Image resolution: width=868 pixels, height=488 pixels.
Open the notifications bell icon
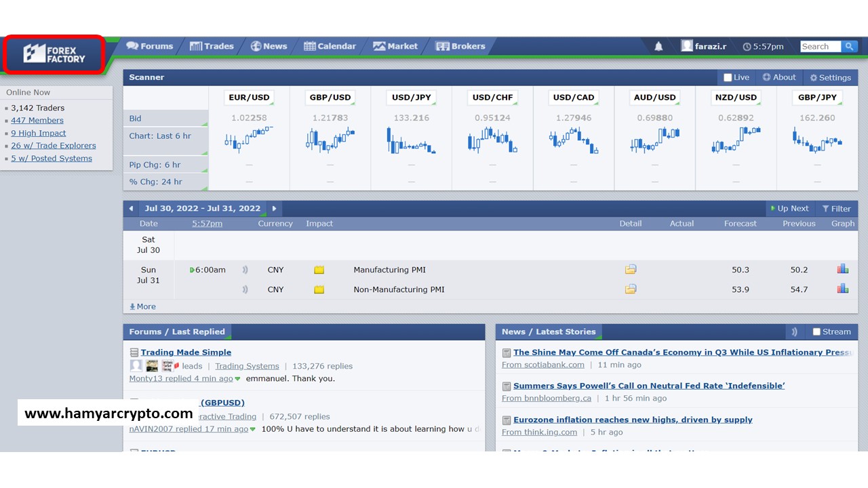658,46
